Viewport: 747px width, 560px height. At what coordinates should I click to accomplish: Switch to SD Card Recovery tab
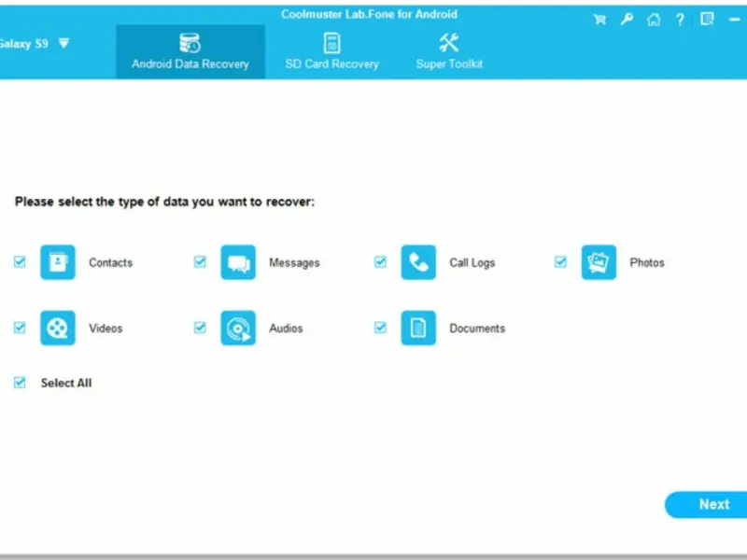[332, 52]
